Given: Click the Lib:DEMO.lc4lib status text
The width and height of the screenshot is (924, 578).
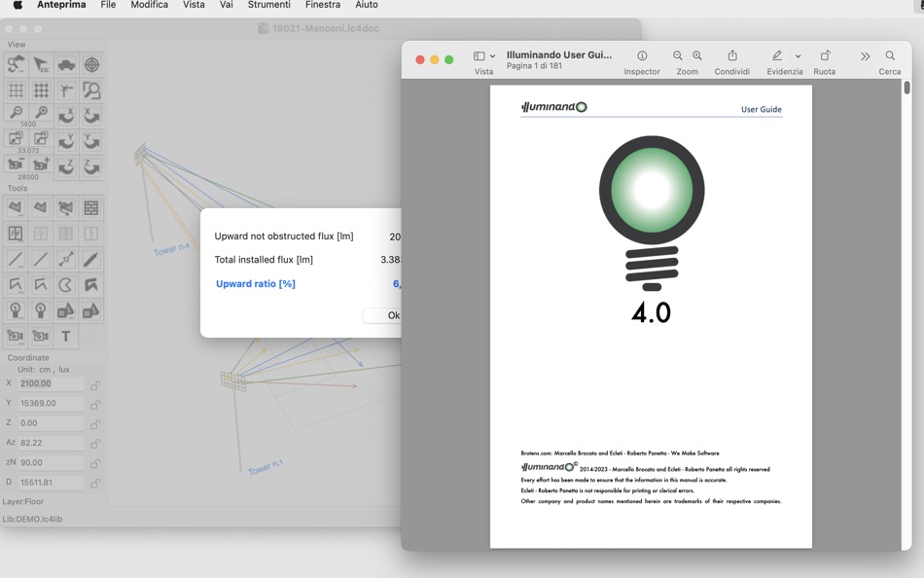Looking at the screenshot, I should (x=32, y=519).
